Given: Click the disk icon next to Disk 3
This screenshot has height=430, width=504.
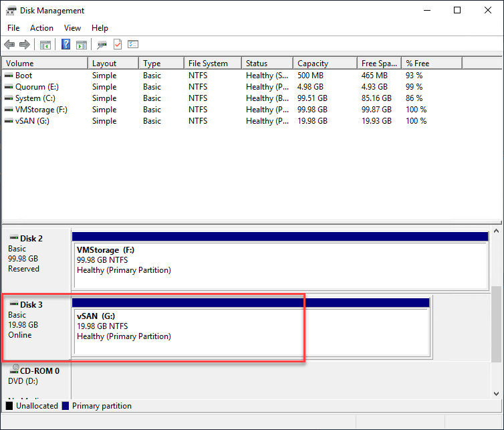Looking at the screenshot, I should pyautogui.click(x=14, y=304).
